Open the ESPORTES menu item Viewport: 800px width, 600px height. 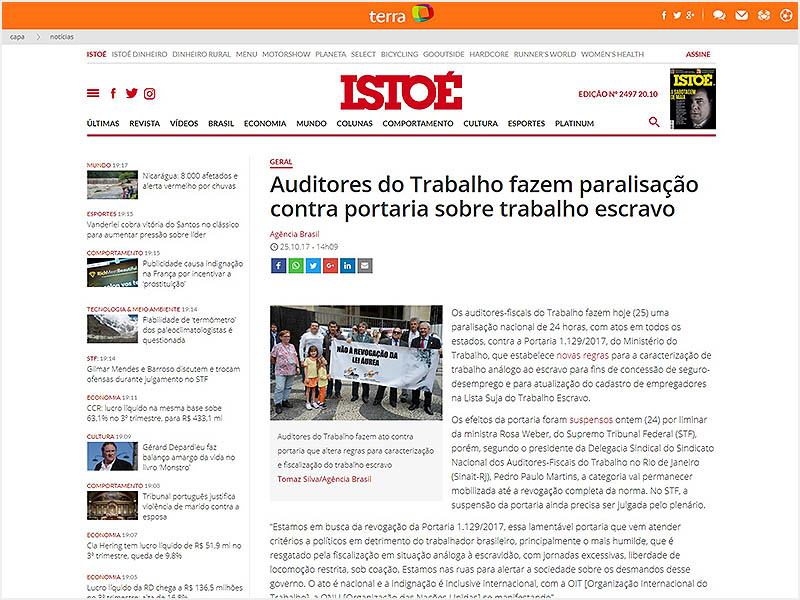(527, 123)
